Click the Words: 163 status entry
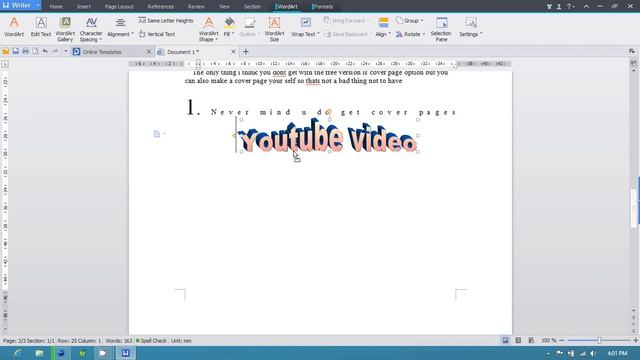Viewport: 640px width, 360px height. (119, 340)
